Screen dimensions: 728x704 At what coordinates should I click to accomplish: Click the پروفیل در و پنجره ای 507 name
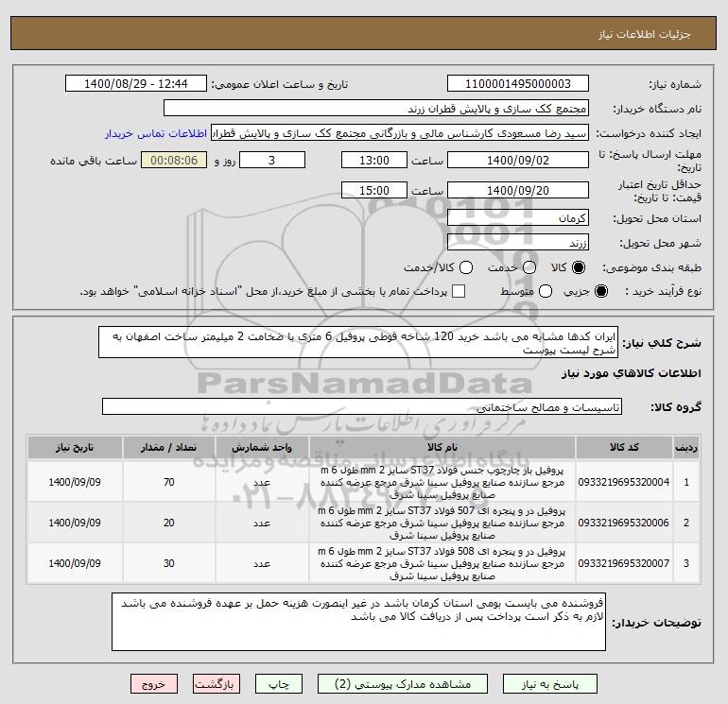click(x=442, y=523)
